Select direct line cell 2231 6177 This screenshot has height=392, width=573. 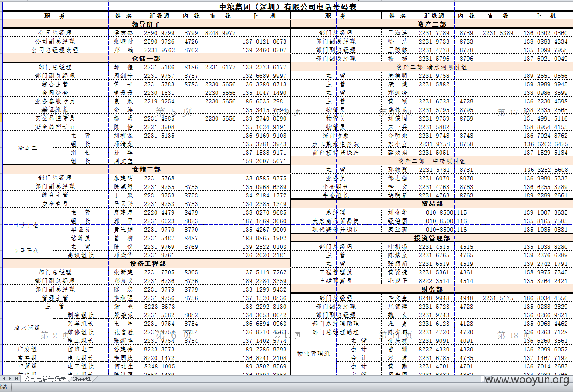(220, 67)
